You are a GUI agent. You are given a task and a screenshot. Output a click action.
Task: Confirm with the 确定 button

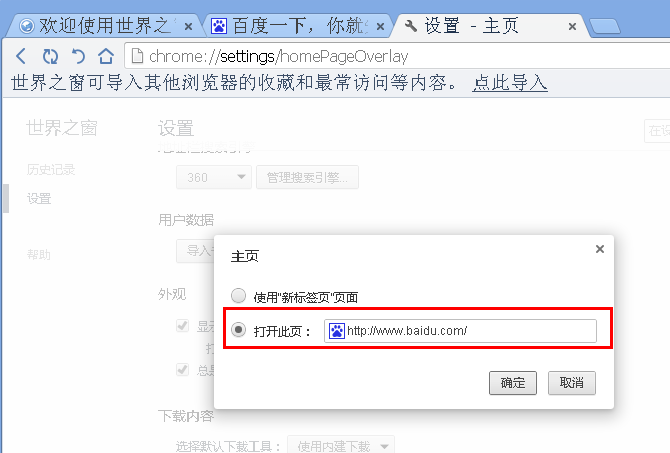pyautogui.click(x=513, y=383)
